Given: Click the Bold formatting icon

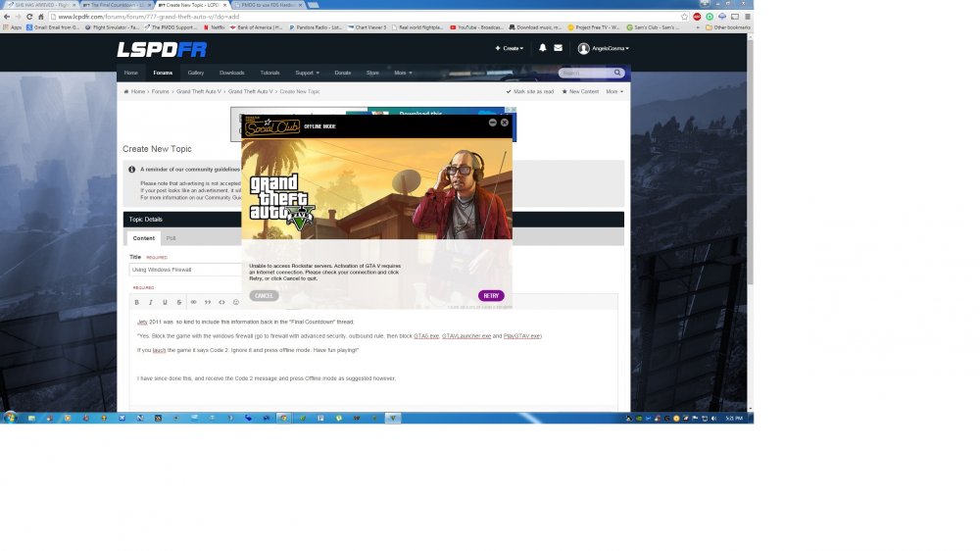Looking at the screenshot, I should [x=137, y=302].
